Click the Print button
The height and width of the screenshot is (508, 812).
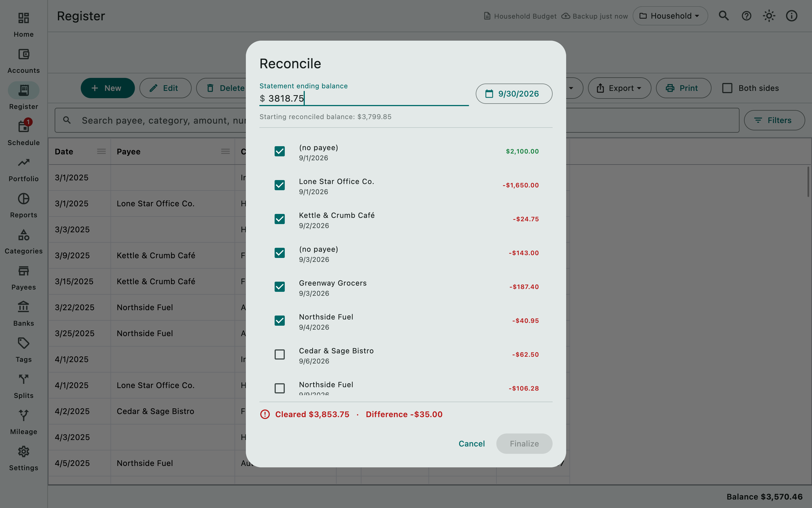pos(683,88)
